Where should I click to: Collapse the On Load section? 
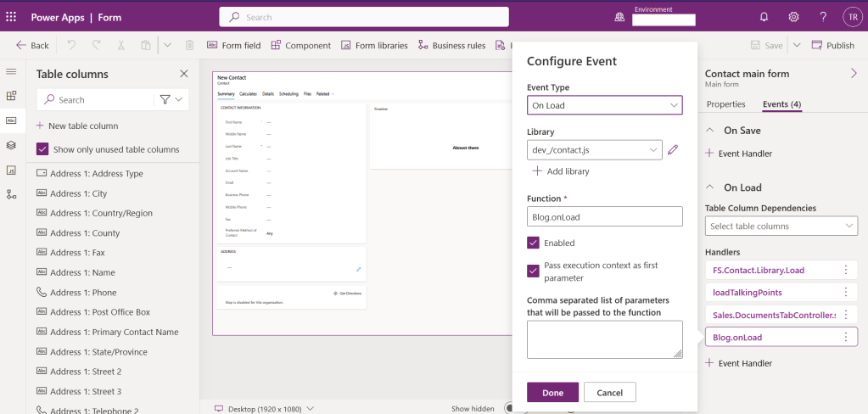point(709,187)
